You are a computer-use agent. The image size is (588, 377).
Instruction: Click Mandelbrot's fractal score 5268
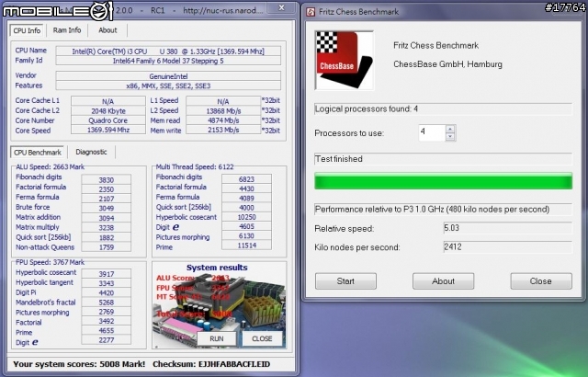(x=107, y=303)
